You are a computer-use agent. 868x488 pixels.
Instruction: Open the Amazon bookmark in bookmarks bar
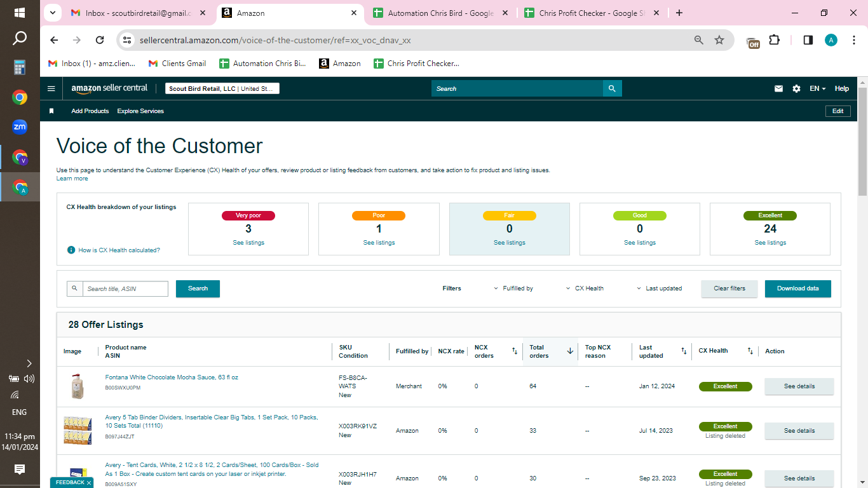click(x=340, y=64)
